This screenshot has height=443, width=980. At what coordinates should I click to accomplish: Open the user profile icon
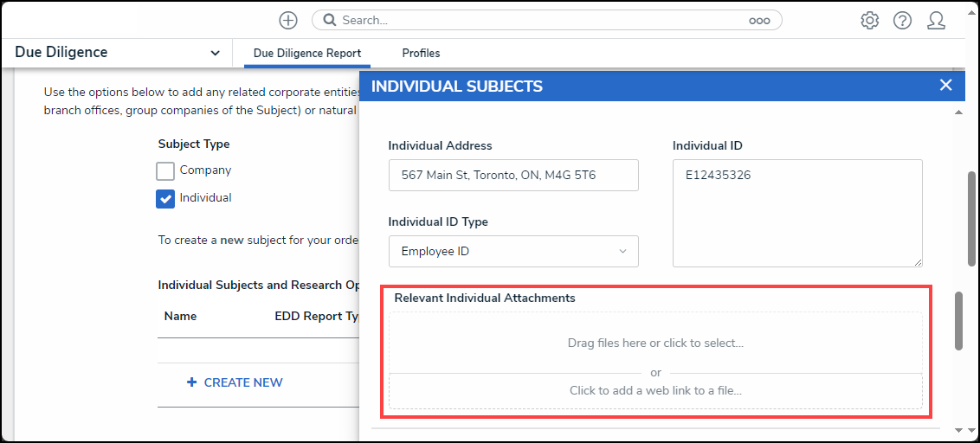coord(936,21)
